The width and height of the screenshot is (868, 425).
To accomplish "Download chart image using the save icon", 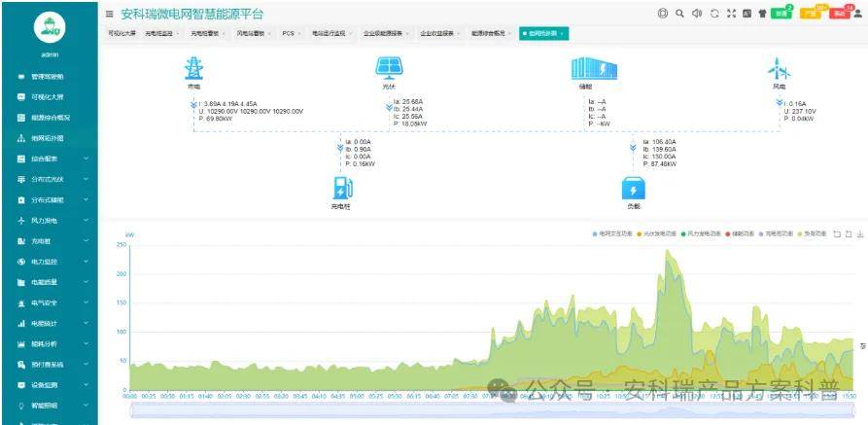I will 859,234.
